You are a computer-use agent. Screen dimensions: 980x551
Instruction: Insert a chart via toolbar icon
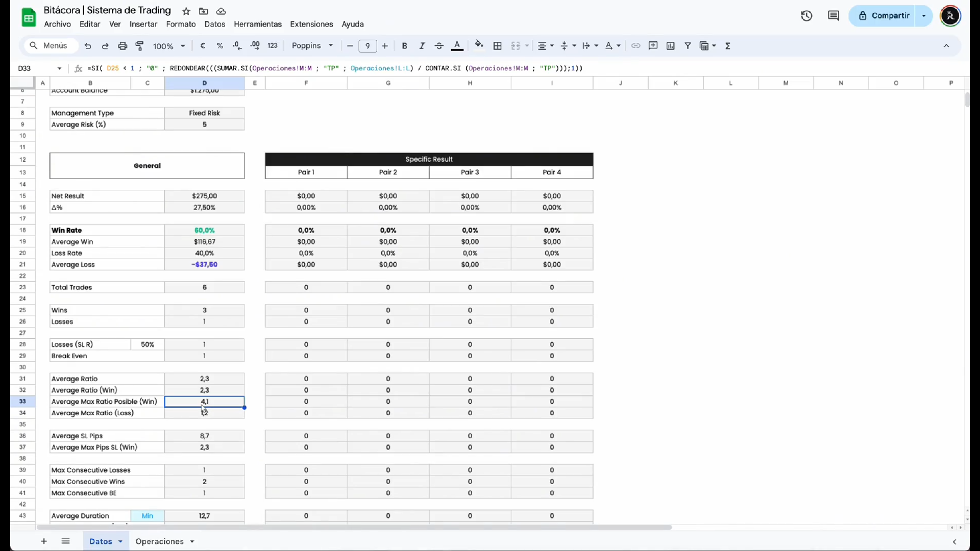(x=670, y=46)
